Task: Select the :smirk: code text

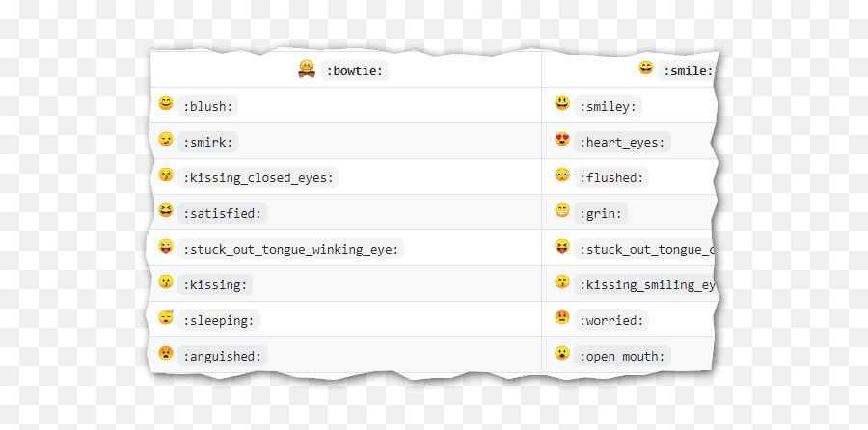Action: click(x=207, y=143)
